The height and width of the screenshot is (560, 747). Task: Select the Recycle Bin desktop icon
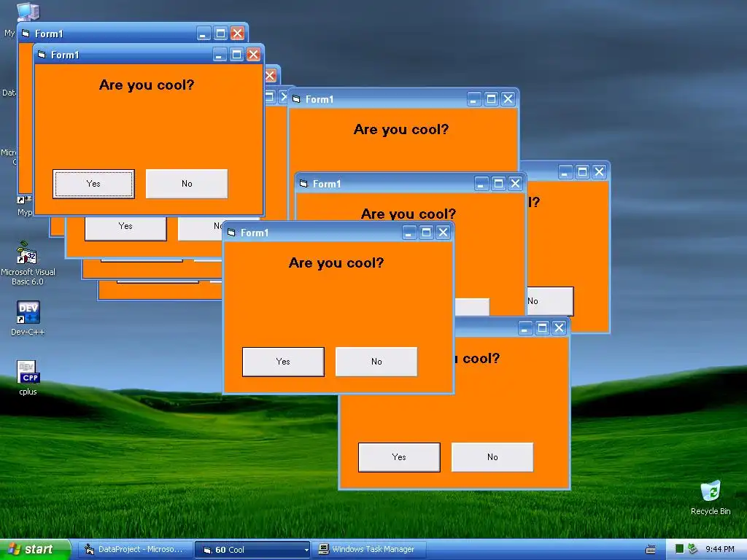pyautogui.click(x=711, y=497)
